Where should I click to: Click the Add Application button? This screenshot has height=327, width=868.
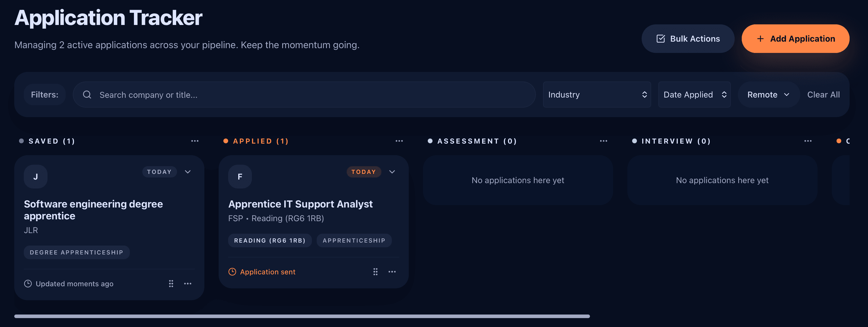[795, 38]
